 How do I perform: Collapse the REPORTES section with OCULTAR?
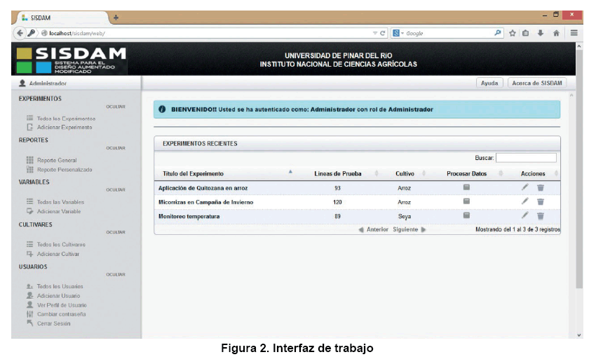pos(116,148)
